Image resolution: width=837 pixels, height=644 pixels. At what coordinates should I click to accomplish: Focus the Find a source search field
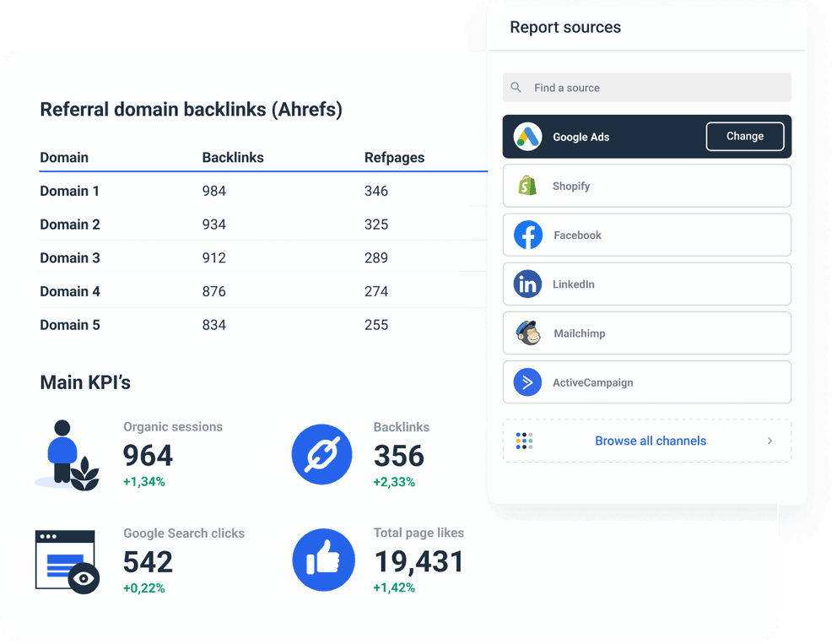pyautogui.click(x=647, y=88)
